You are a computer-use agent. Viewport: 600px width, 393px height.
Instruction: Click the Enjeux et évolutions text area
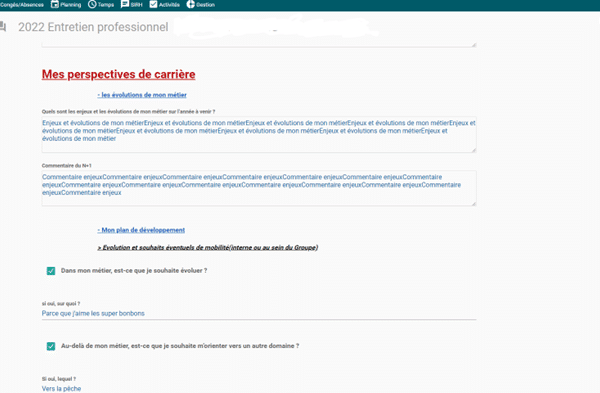point(259,134)
